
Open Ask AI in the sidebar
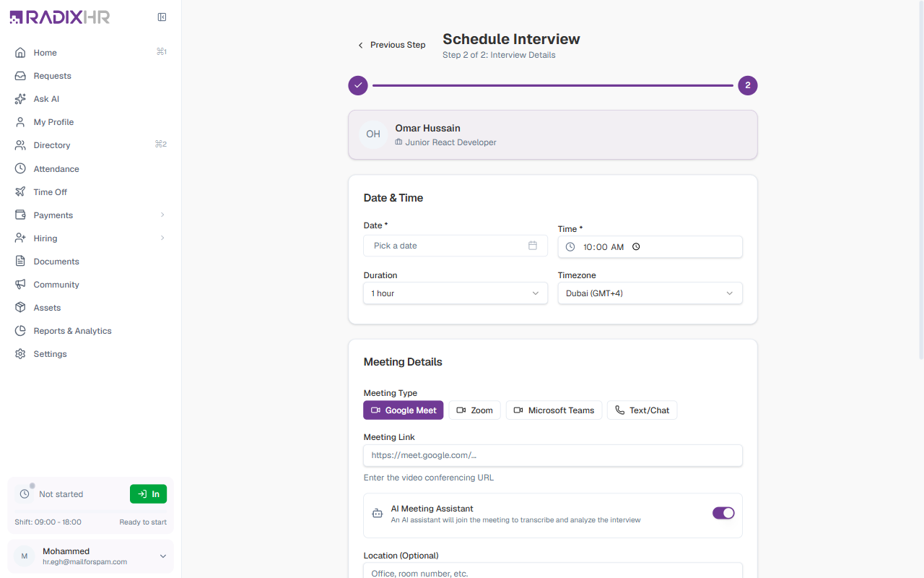click(x=90, y=99)
